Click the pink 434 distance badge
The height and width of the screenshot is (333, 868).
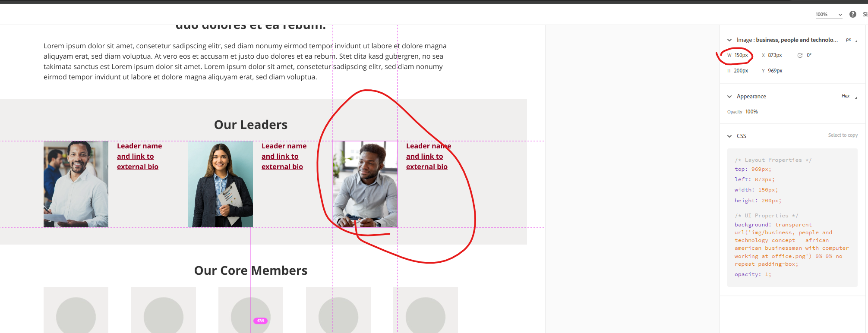click(260, 321)
